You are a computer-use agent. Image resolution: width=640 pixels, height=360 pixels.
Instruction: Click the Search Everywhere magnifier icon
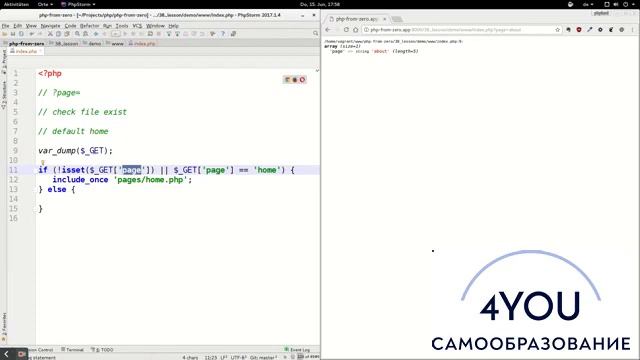coord(316,33)
